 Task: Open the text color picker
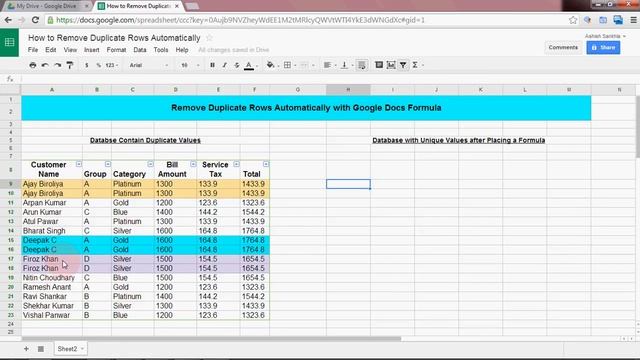point(250,65)
